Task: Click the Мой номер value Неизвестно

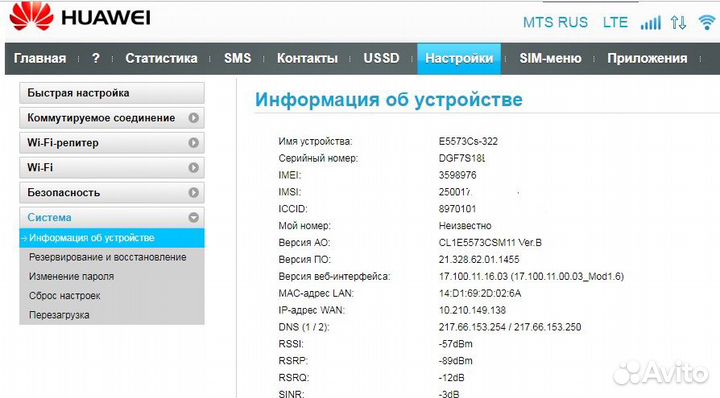Action: 465,226
